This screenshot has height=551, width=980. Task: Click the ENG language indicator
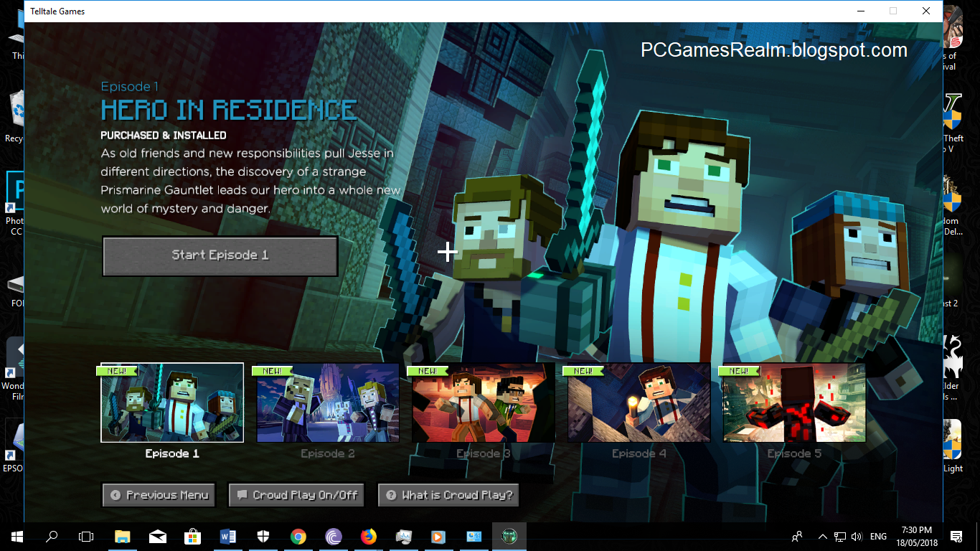click(x=878, y=536)
